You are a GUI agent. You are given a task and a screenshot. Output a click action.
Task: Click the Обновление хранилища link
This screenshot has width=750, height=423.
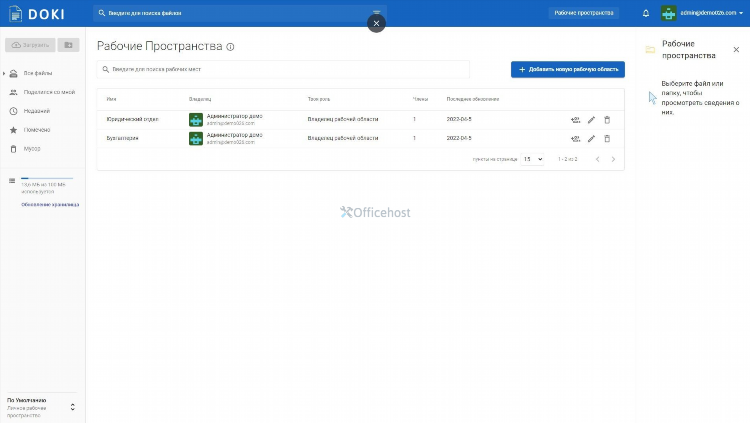50,204
